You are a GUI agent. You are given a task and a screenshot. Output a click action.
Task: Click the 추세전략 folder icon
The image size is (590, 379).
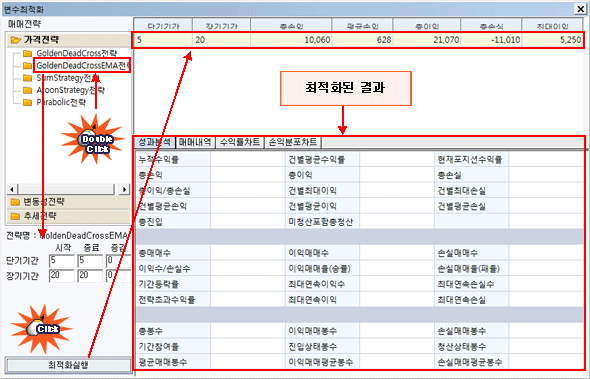pyautogui.click(x=15, y=216)
